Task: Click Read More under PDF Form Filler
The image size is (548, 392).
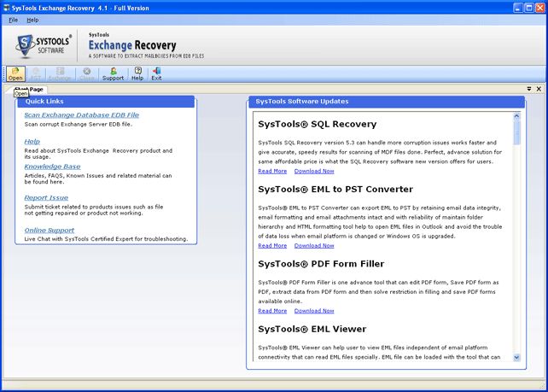Action: tap(272, 311)
